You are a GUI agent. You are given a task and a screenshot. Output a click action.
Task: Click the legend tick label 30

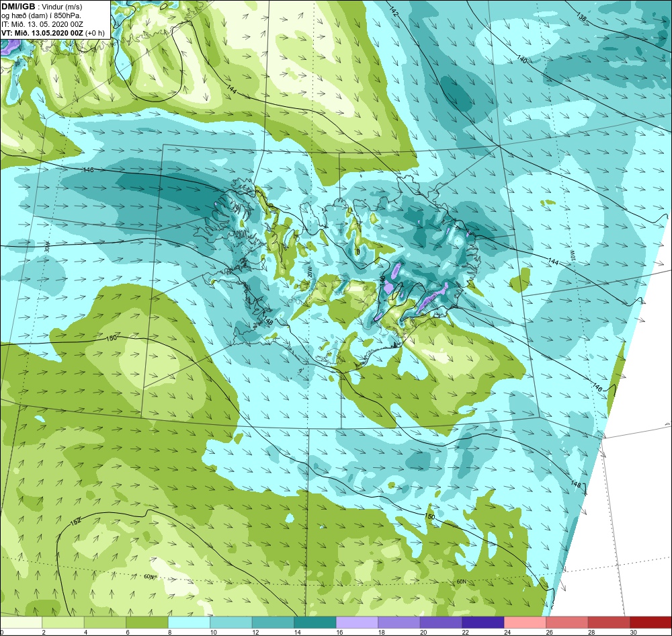click(x=634, y=632)
